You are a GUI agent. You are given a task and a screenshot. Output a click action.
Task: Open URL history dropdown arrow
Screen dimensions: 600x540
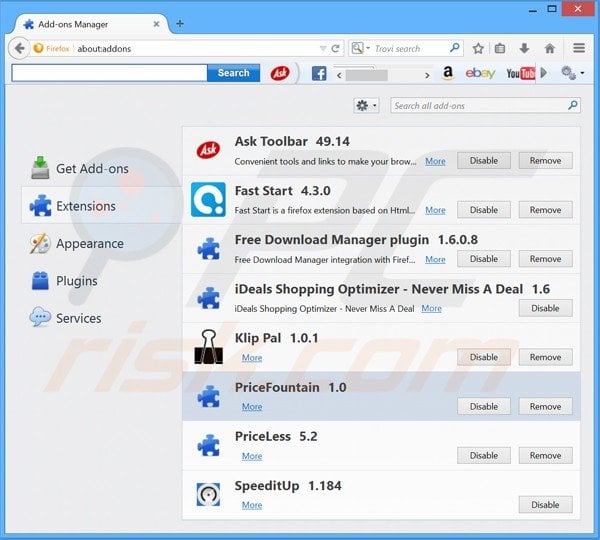323,49
